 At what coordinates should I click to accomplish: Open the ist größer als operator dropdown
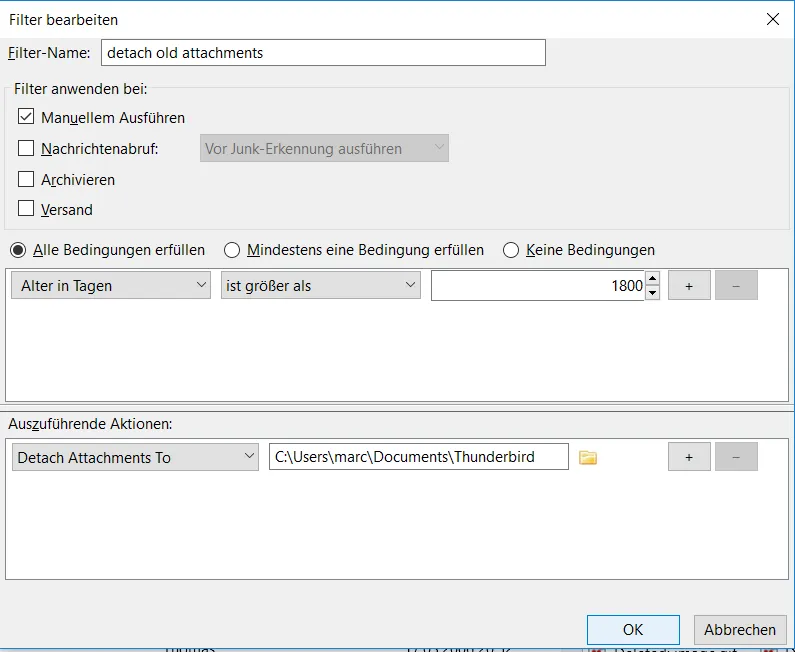click(321, 285)
